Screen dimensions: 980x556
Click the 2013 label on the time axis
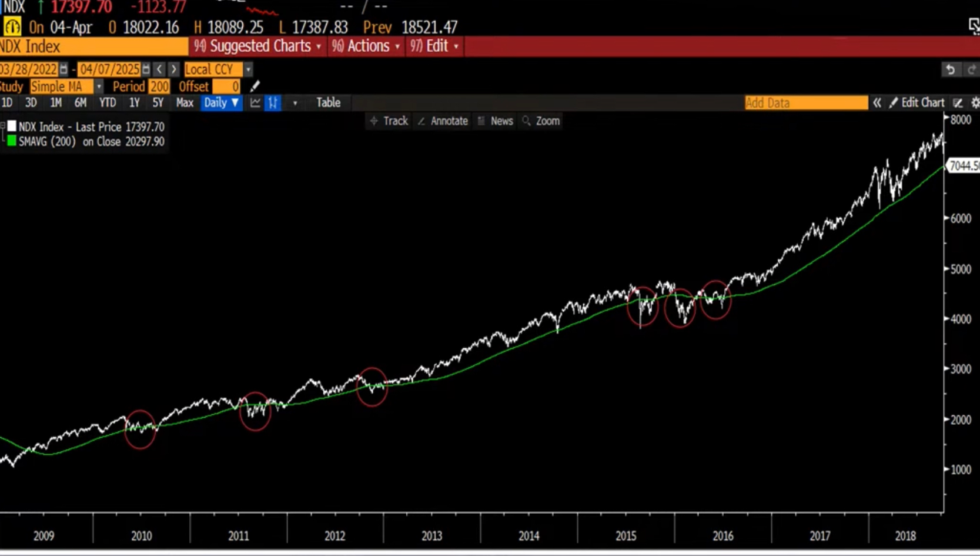tap(432, 536)
